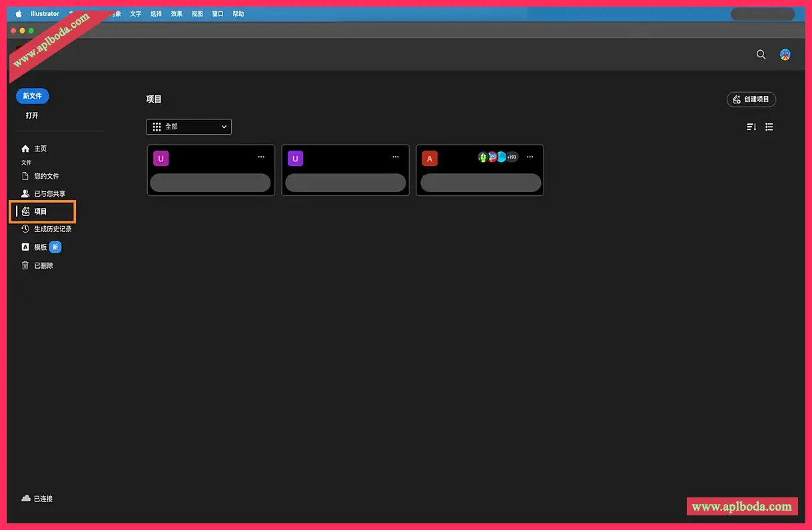Open 模板 templates in sidebar
812x530 pixels.
41,247
